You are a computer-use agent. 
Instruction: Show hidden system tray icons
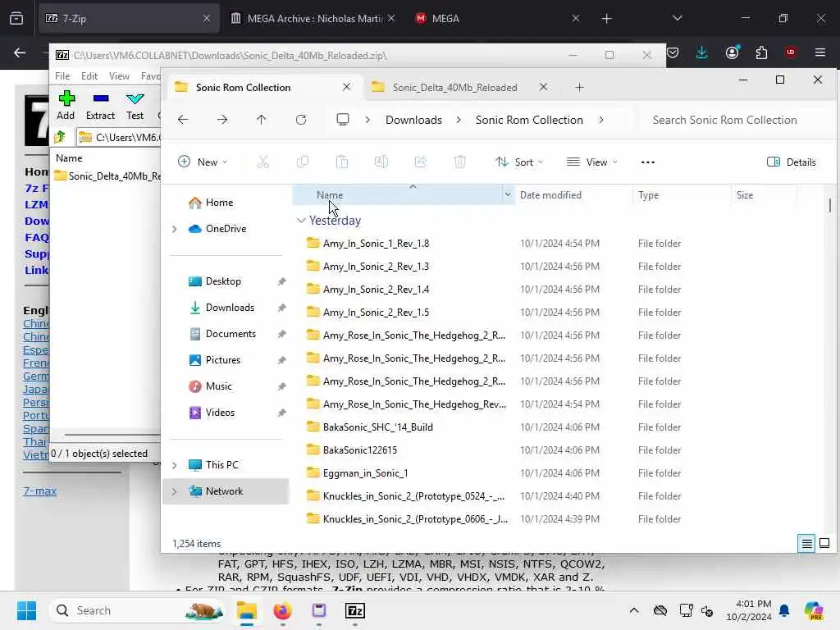click(x=634, y=610)
